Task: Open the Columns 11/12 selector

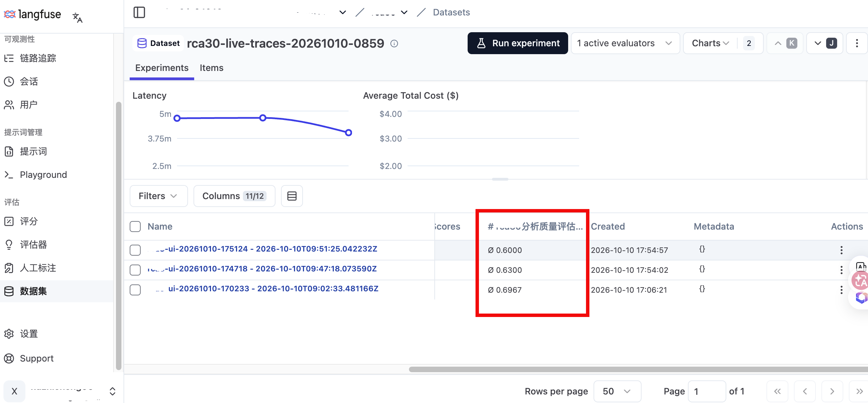Action: tap(234, 196)
